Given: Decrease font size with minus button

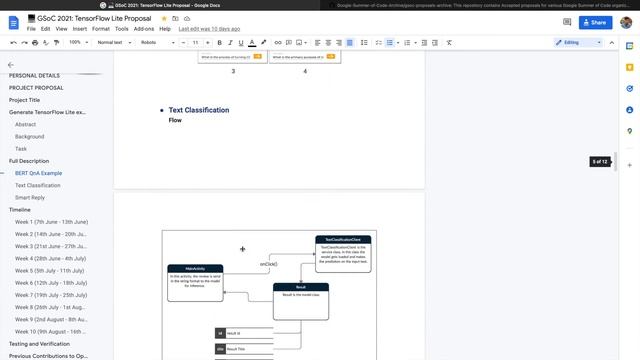Looking at the screenshot, I should coord(183,42).
